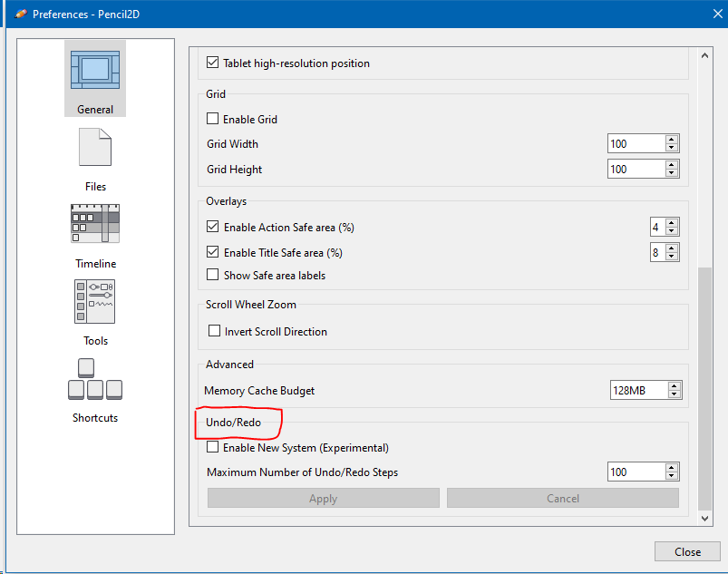Screen dimensions: 728x574
Task: Click the scrollbar up arrow
Action: [x=704, y=55]
